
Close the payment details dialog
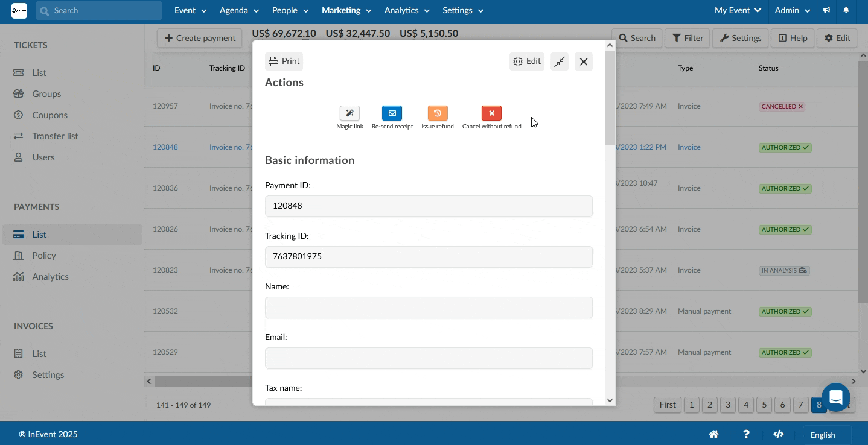click(x=584, y=62)
